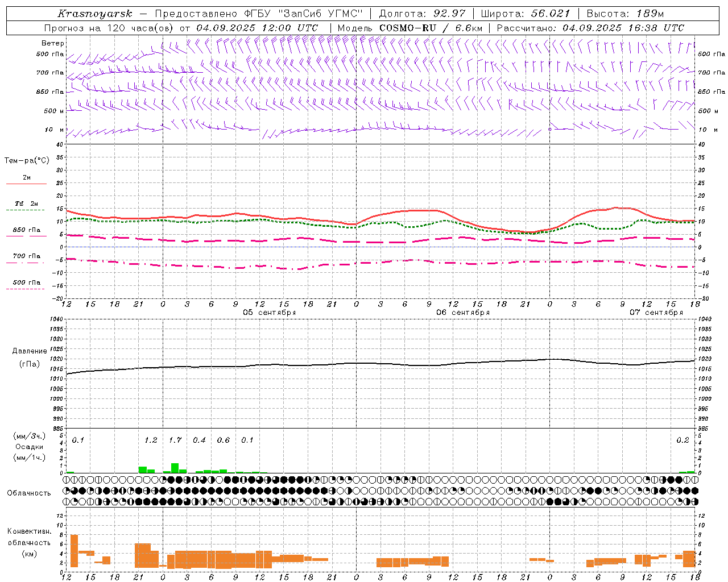The width and height of the screenshot is (728, 582).
Task: Click the 'Модель COSMO-RU / 6.6км' label
Action: pos(409,28)
